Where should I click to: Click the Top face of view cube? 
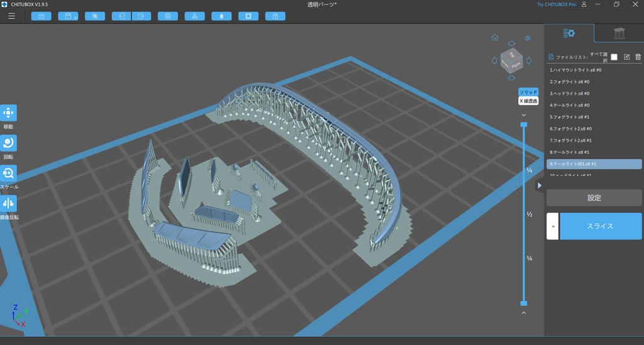click(512, 54)
